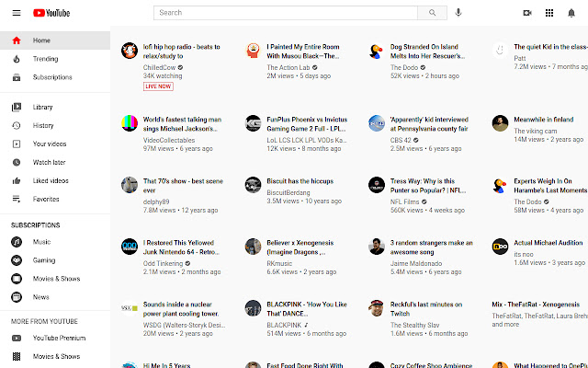The height and width of the screenshot is (368, 588).
Task: Open the YouTube apps grid icon
Action: click(549, 13)
